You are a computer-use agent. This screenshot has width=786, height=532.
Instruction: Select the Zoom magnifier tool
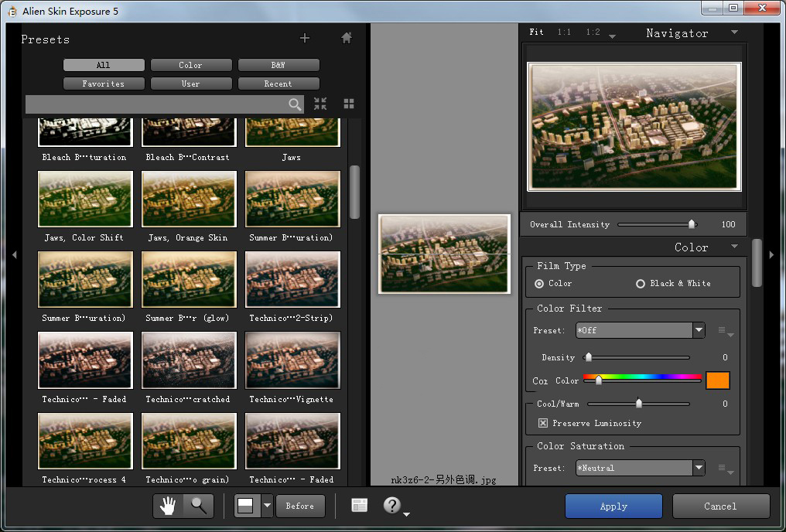point(199,506)
